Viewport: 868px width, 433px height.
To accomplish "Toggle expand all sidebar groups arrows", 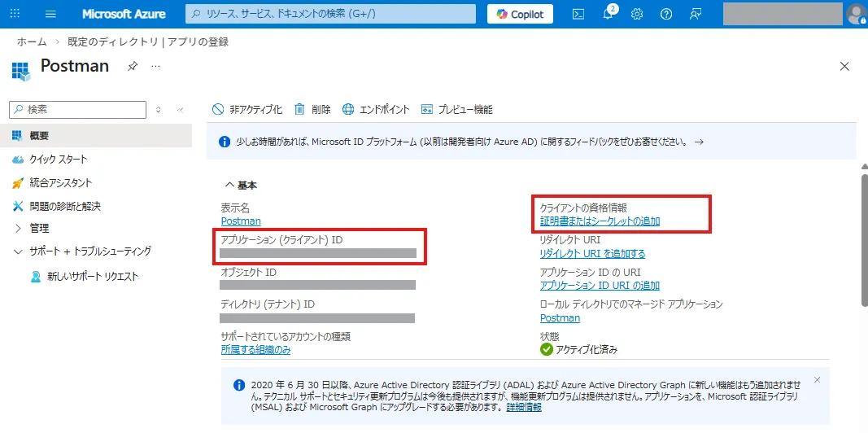I will 159,110.
